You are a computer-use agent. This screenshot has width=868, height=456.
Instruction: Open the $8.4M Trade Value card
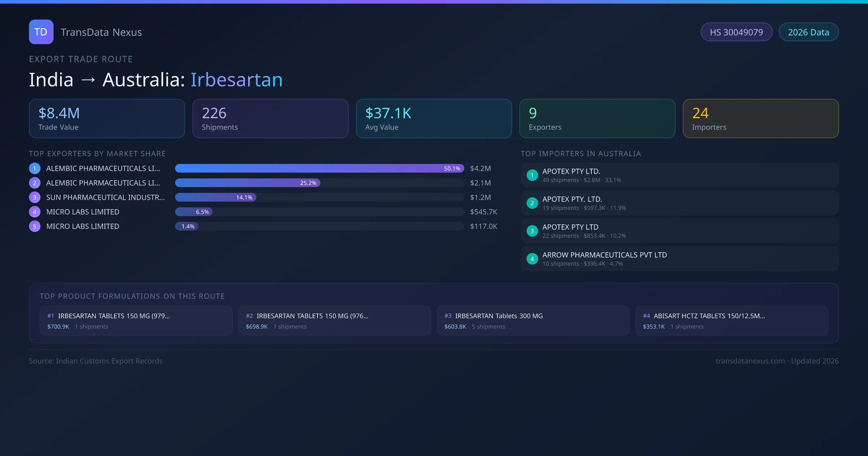point(107,119)
